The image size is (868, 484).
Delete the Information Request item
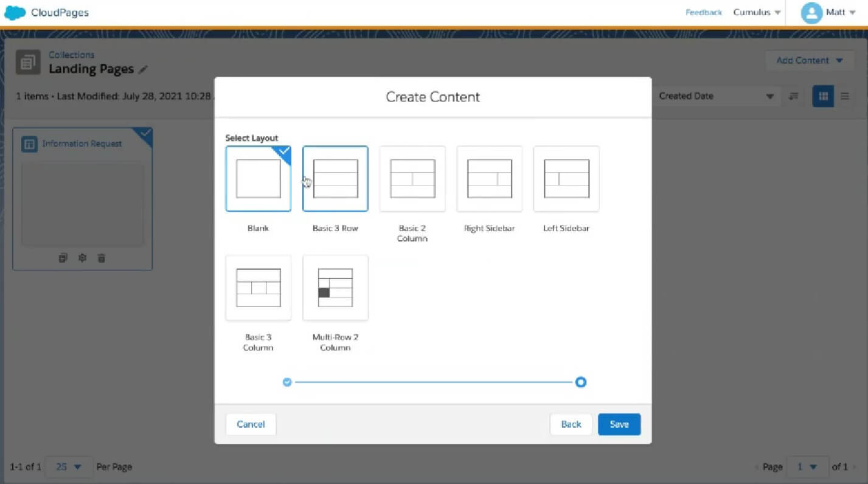pos(102,258)
